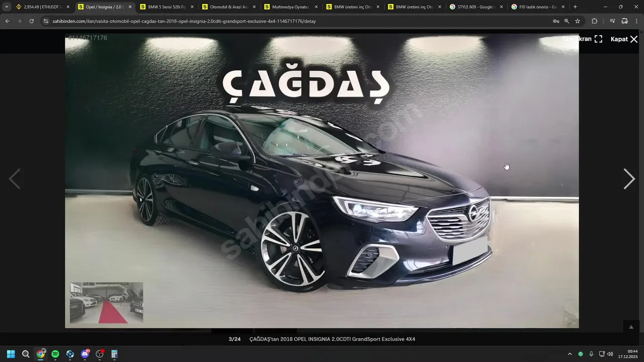Open Chrome extensions puzzle icon
Viewport: 644px width, 362px height.
pos(595,21)
